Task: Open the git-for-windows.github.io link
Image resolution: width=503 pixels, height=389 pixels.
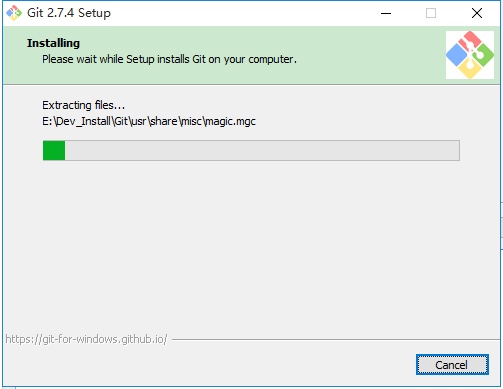Action: [x=86, y=339]
